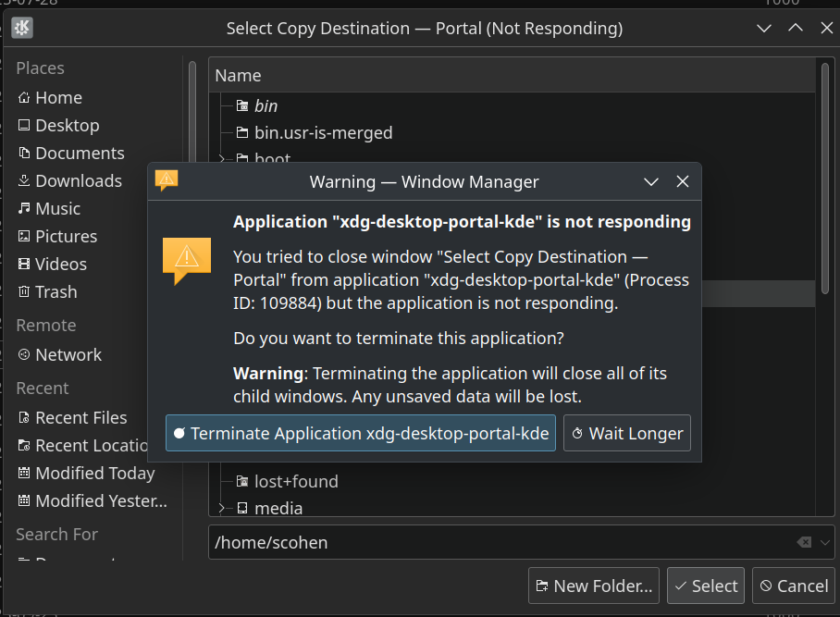Click the Home icon in Places
This screenshot has height=617, width=840.
24,98
